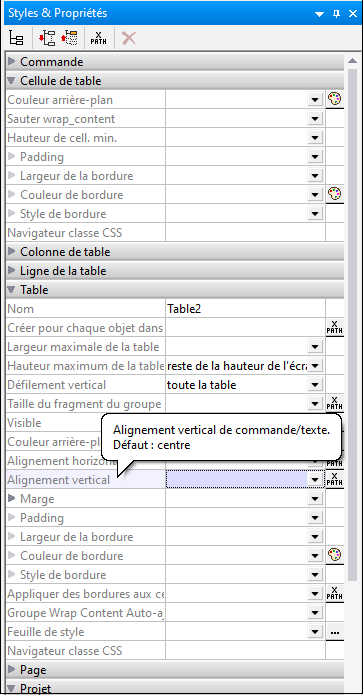
Task: Expand the Commande section
Action: click(x=12, y=61)
